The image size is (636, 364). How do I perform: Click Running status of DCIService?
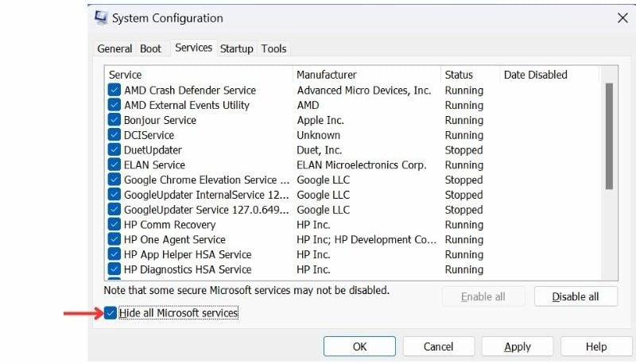464,135
